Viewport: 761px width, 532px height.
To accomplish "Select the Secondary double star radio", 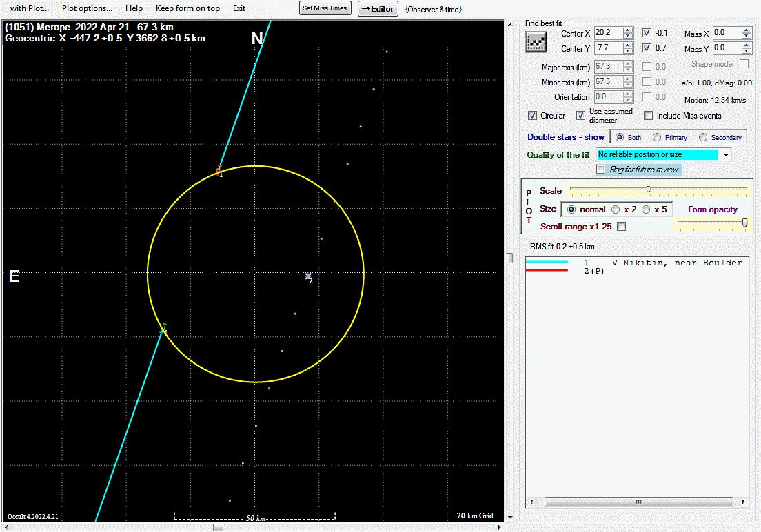I will point(703,137).
